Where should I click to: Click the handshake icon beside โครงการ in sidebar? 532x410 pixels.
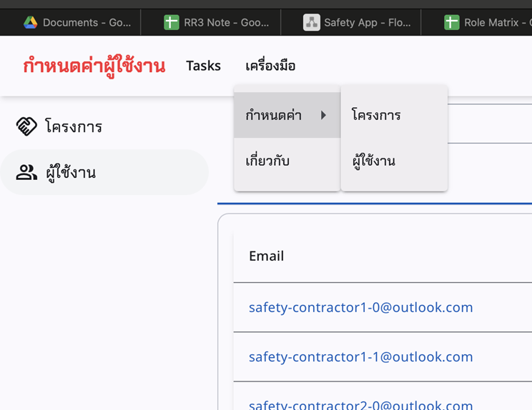tap(26, 126)
